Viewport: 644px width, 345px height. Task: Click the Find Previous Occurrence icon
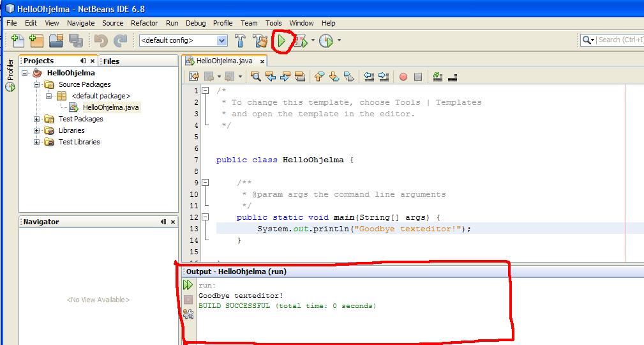(x=270, y=77)
